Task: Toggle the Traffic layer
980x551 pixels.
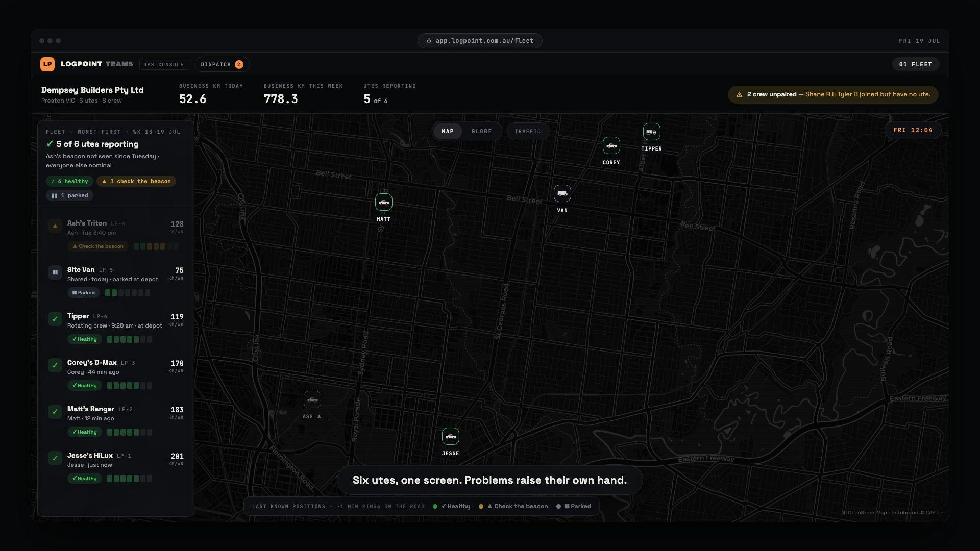Action: pos(528,131)
